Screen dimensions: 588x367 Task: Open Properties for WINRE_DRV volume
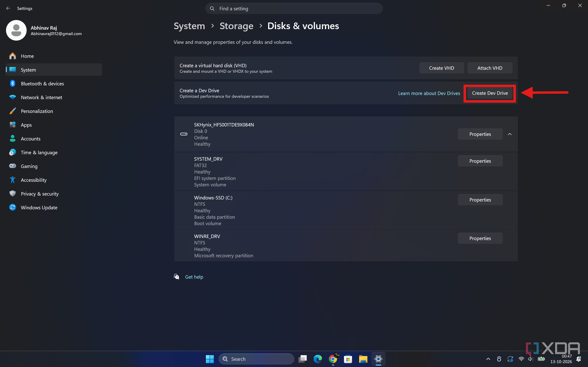point(480,238)
